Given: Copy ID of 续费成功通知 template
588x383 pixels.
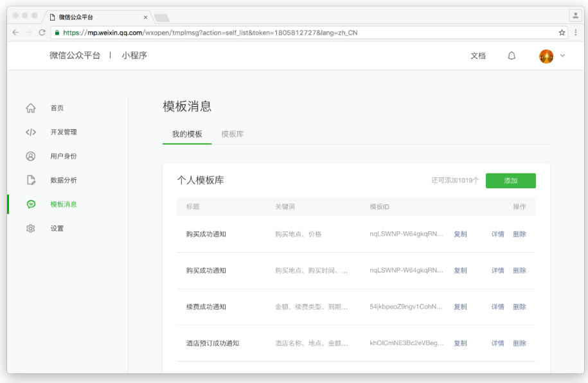Looking at the screenshot, I should pyautogui.click(x=461, y=307).
